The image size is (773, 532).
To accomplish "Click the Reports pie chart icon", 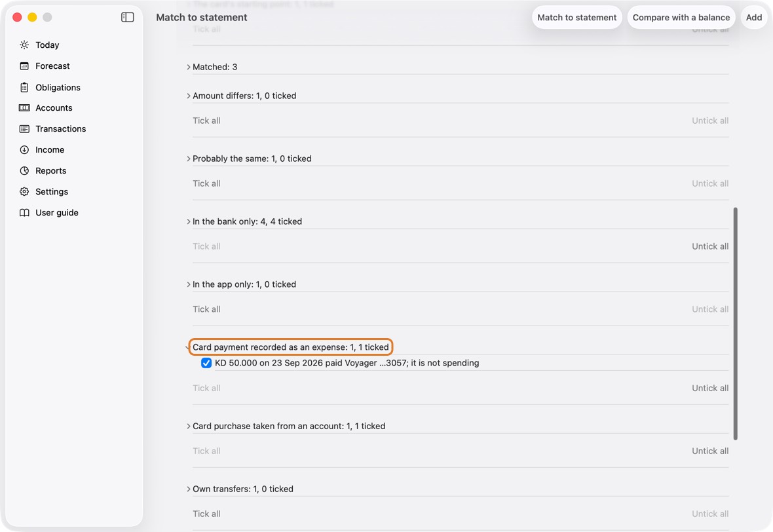I will coord(24,170).
